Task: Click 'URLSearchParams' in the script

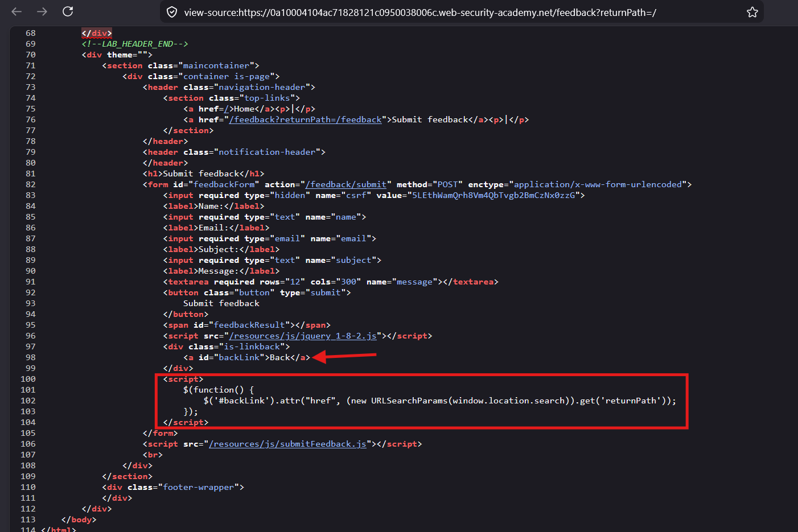Action: (x=409, y=401)
